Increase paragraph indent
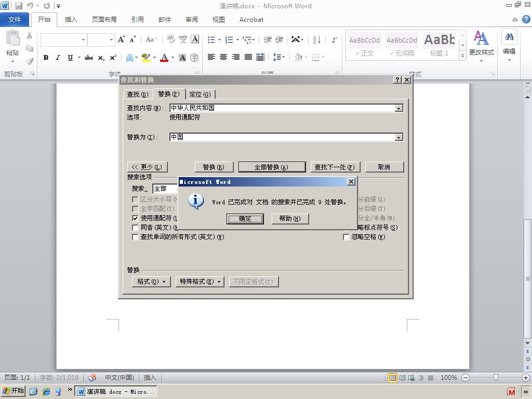 point(279,39)
